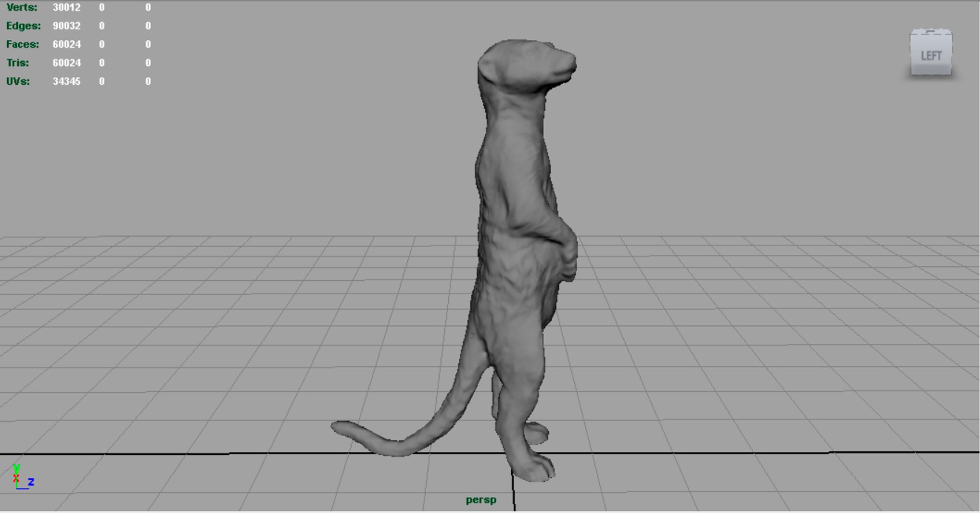The image size is (980, 513).
Task: Click the Tris label in the HUD
Action: pyautogui.click(x=18, y=63)
